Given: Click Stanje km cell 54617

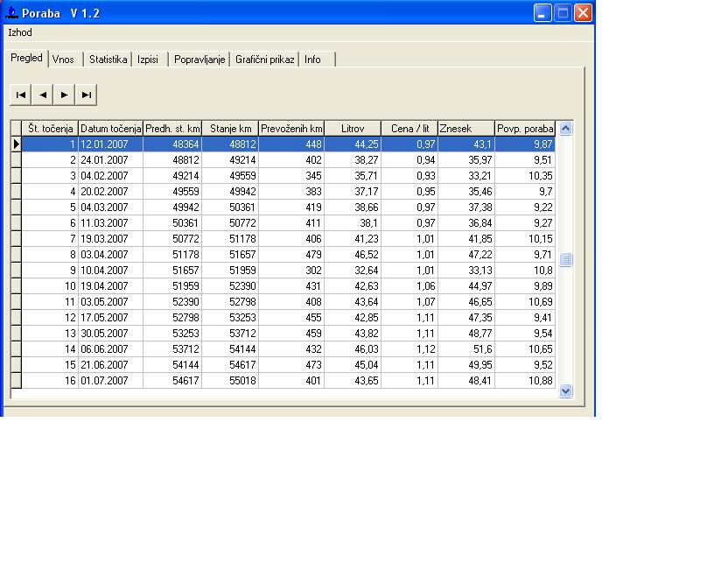Looking at the screenshot, I should coord(230,365).
